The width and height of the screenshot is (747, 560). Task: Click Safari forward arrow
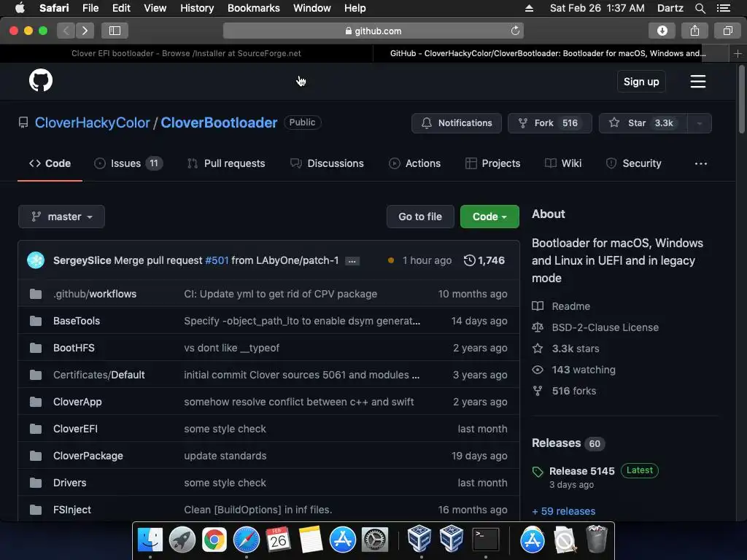pyautogui.click(x=85, y=31)
